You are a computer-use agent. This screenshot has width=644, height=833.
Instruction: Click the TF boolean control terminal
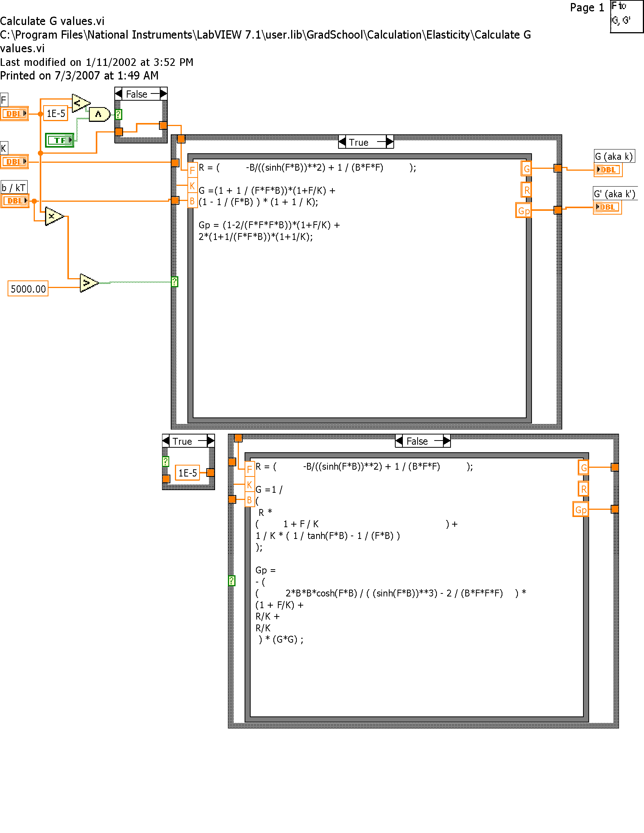(x=59, y=140)
